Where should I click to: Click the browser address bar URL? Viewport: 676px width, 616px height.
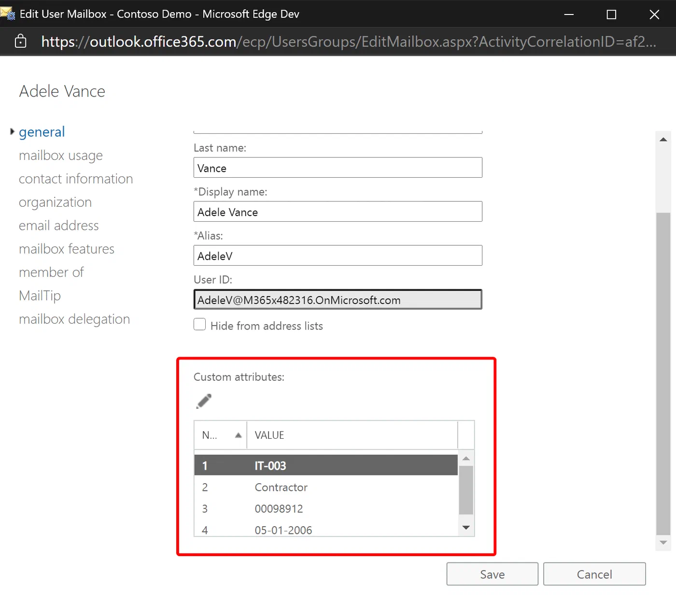(x=349, y=42)
